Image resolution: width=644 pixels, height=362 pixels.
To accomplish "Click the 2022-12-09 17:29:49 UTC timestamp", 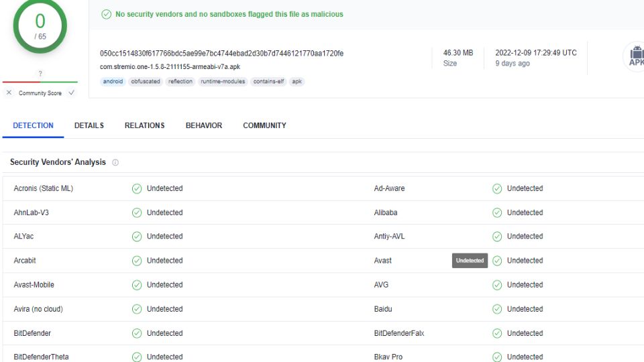I will 536,53.
